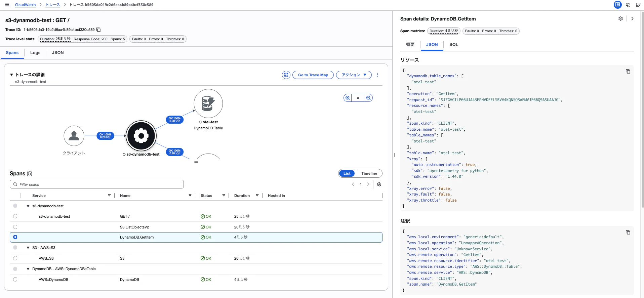The height and width of the screenshot is (298, 644).
Task: Collapse the S3 - AWS::S3 span group
Action: [x=28, y=248]
